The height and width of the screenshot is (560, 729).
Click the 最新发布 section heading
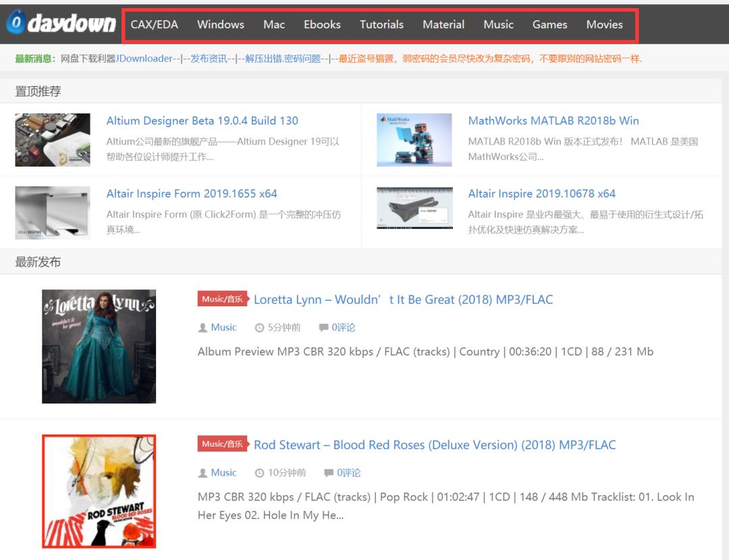(38, 262)
